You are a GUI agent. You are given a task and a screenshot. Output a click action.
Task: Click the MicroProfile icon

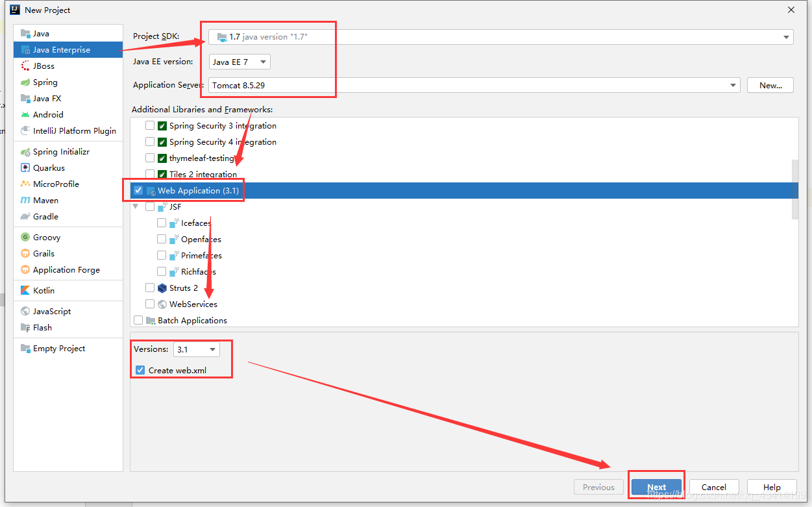[25, 184]
